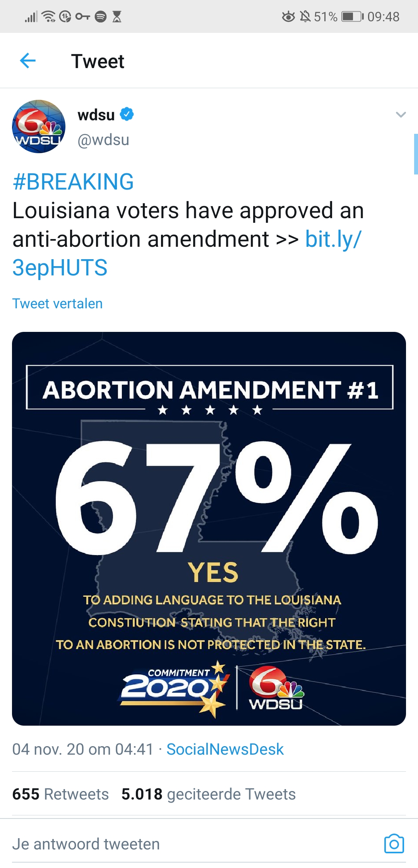
Task: Expand the tweet options chevron
Action: coord(401,114)
